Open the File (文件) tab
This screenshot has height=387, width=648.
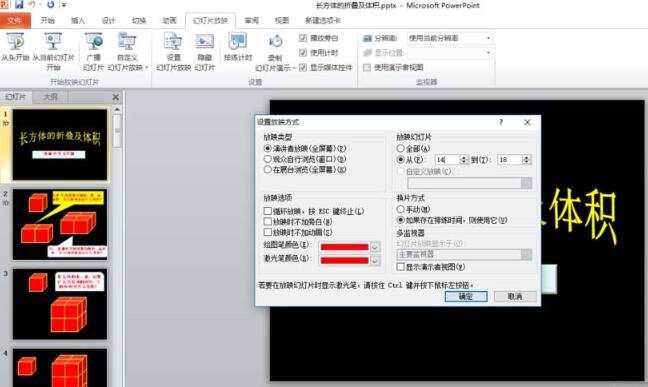[x=15, y=21]
